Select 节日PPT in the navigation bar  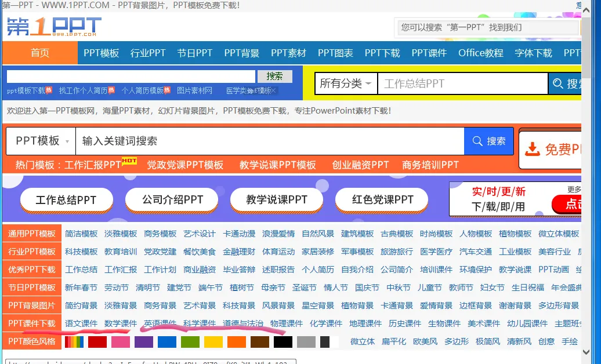coord(195,53)
